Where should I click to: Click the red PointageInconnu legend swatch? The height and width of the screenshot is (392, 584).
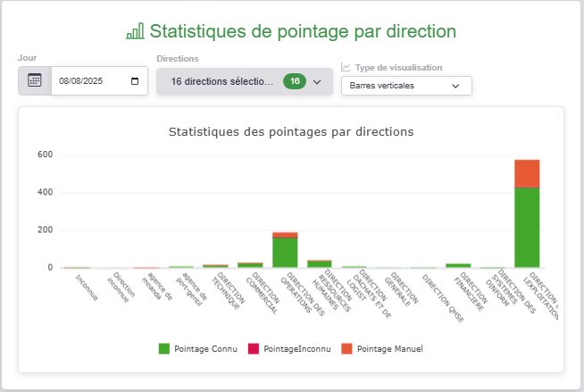[x=254, y=347]
